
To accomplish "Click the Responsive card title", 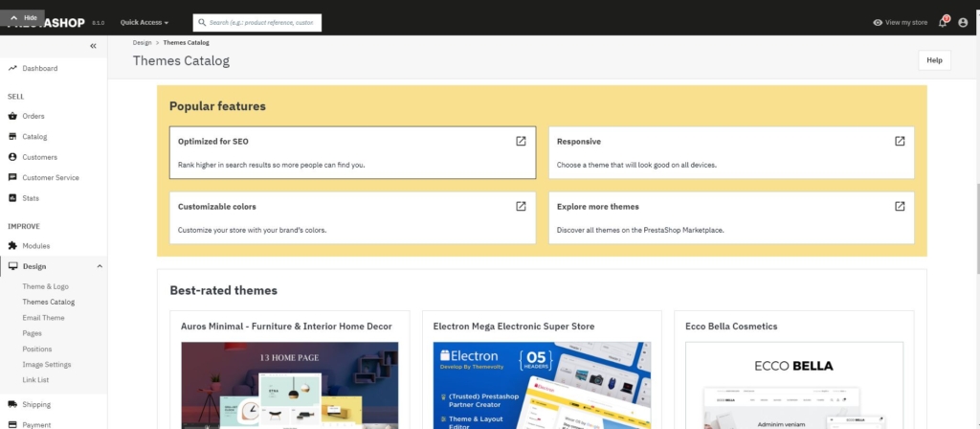I will [579, 142].
